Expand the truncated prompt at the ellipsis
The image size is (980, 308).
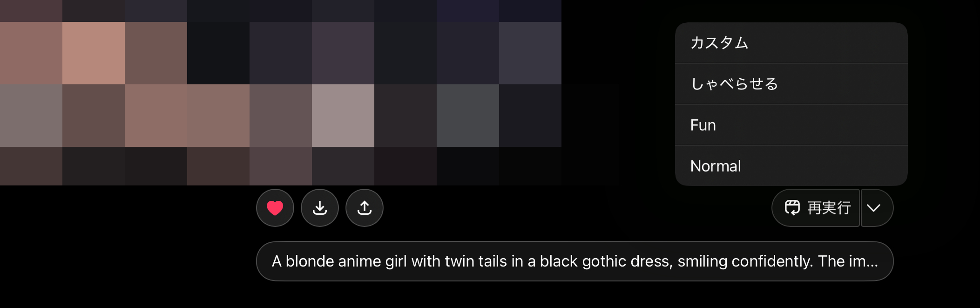[x=871, y=262]
